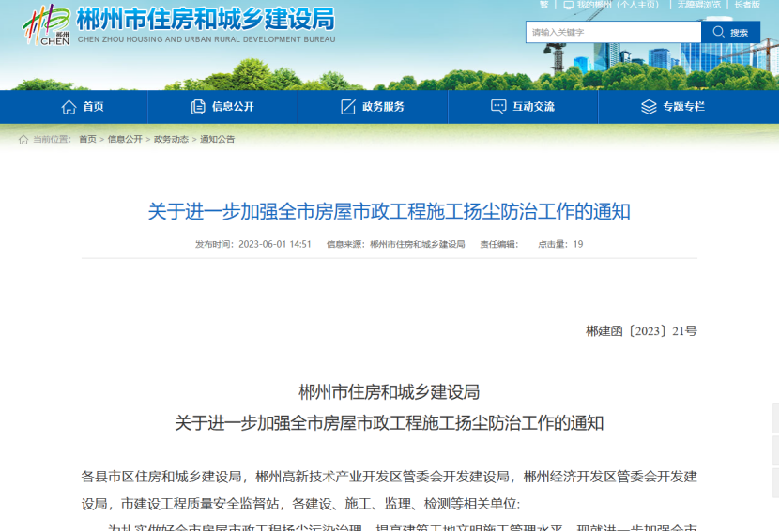
Task: Open 通知公告 breadcrumb link
Action: (217, 140)
